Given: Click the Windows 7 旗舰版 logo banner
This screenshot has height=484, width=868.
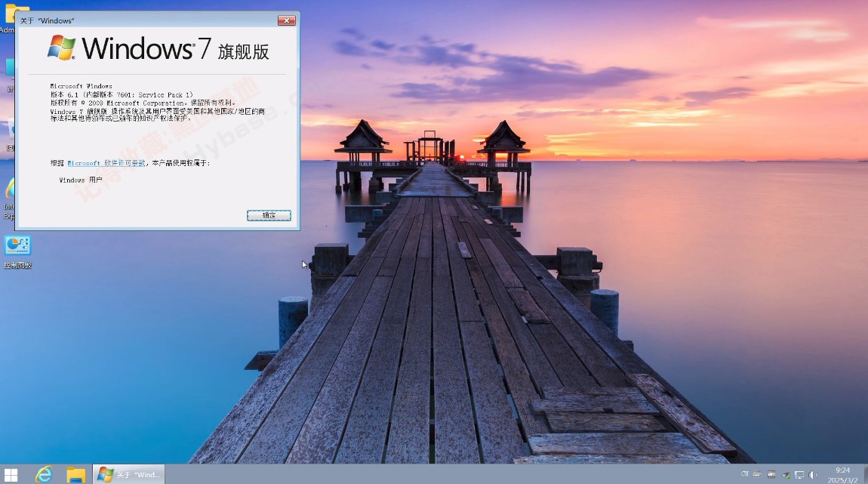Looking at the screenshot, I should coord(159,49).
